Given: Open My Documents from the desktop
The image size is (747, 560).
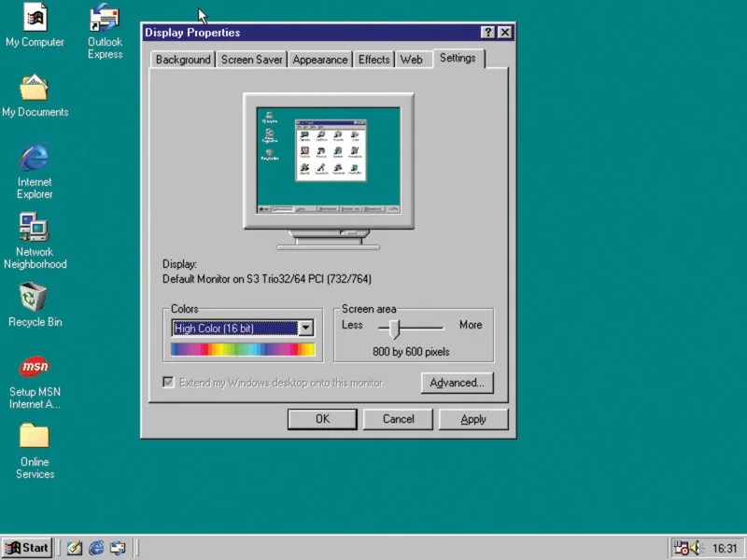Looking at the screenshot, I should pyautogui.click(x=35, y=89).
